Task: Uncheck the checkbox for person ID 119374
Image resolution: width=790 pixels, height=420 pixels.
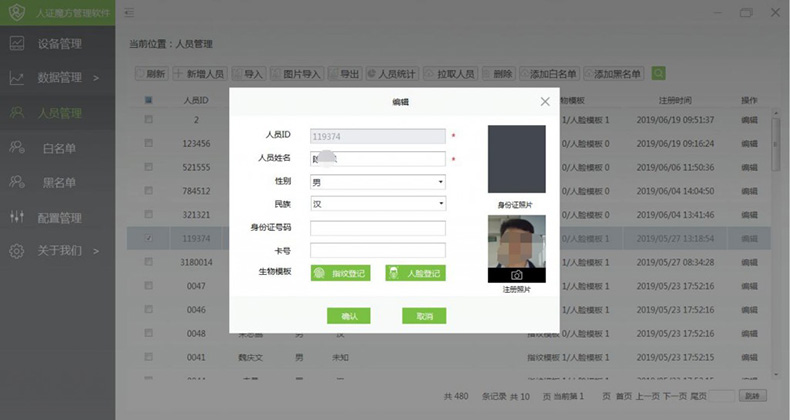Action: click(x=149, y=238)
